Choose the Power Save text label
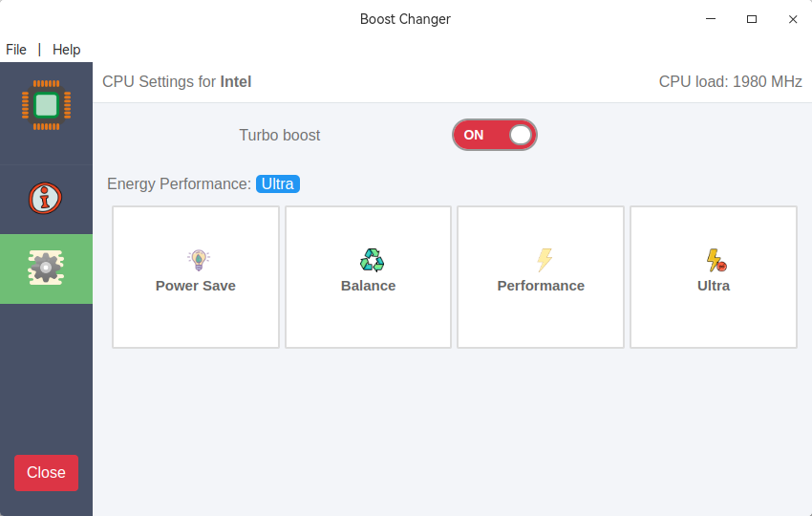The width and height of the screenshot is (812, 516). 196,286
